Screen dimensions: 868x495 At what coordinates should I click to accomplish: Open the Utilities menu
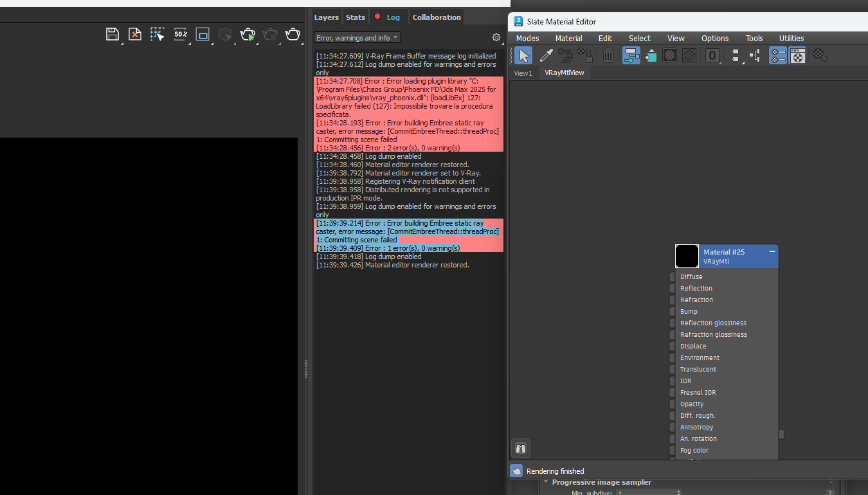[x=791, y=39]
